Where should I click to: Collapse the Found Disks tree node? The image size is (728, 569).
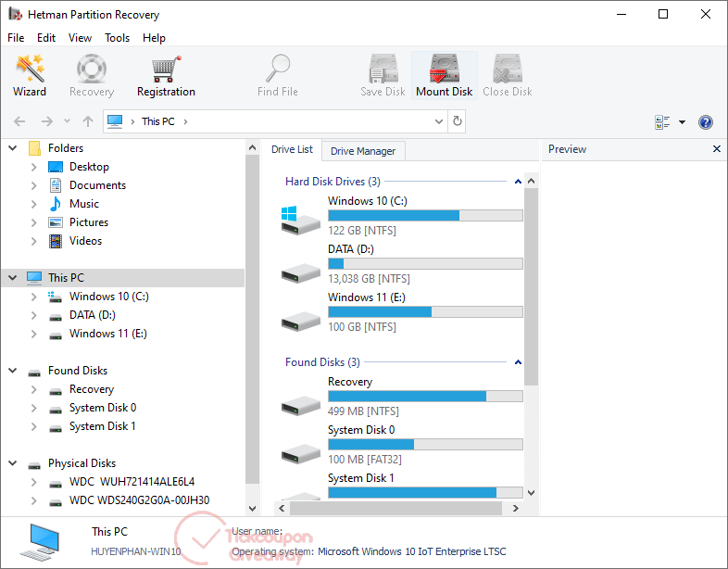13,370
